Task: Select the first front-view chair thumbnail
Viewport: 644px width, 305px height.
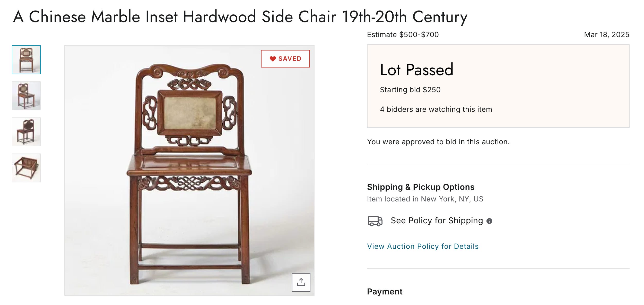Action: (26, 60)
